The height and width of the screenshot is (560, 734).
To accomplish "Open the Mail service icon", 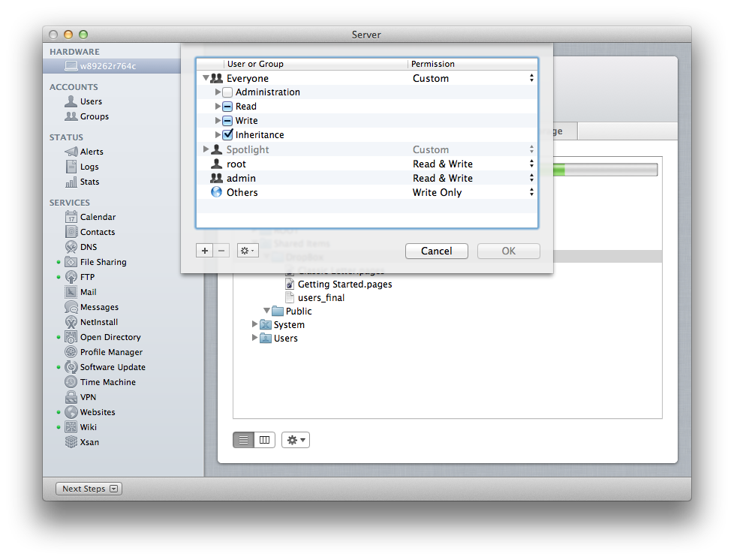I will point(71,292).
